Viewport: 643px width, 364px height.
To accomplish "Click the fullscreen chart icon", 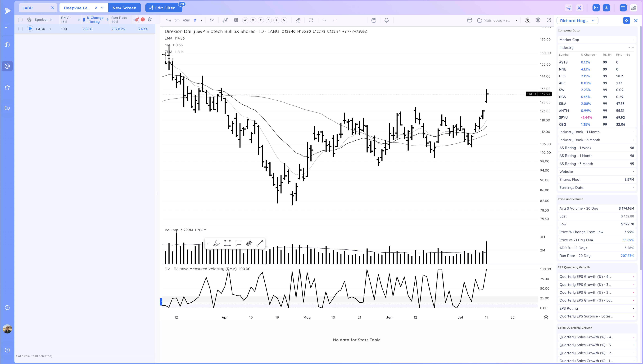I will [x=549, y=20].
